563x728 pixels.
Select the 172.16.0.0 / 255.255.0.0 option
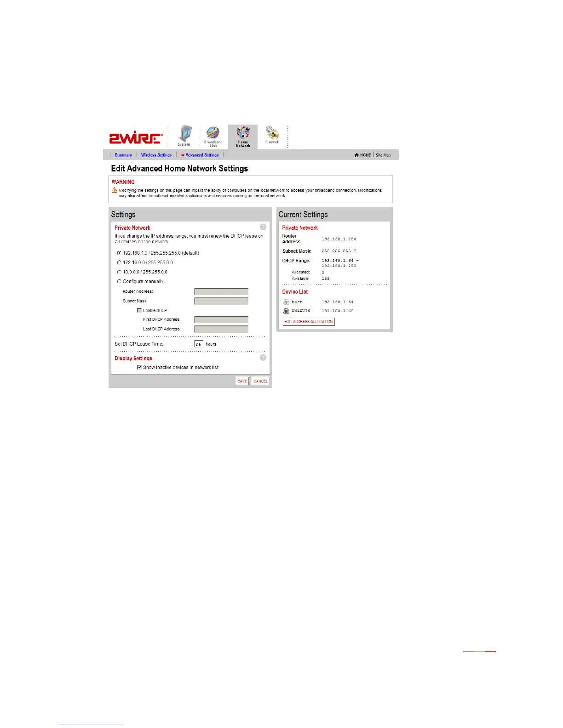point(119,262)
